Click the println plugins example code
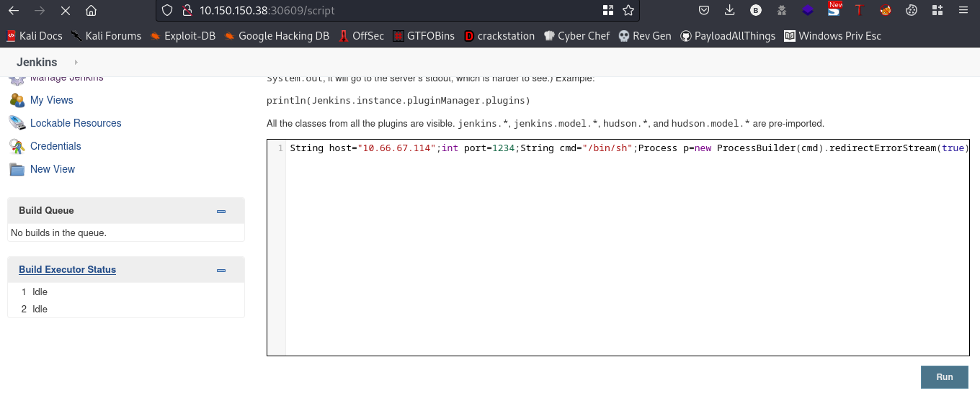Screen dimensions: 980x393 (398, 100)
